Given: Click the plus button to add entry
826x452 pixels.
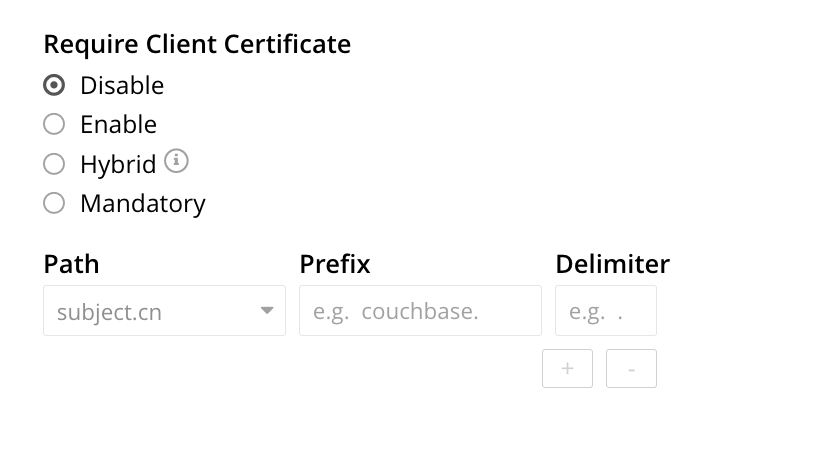Looking at the screenshot, I should 567,368.
